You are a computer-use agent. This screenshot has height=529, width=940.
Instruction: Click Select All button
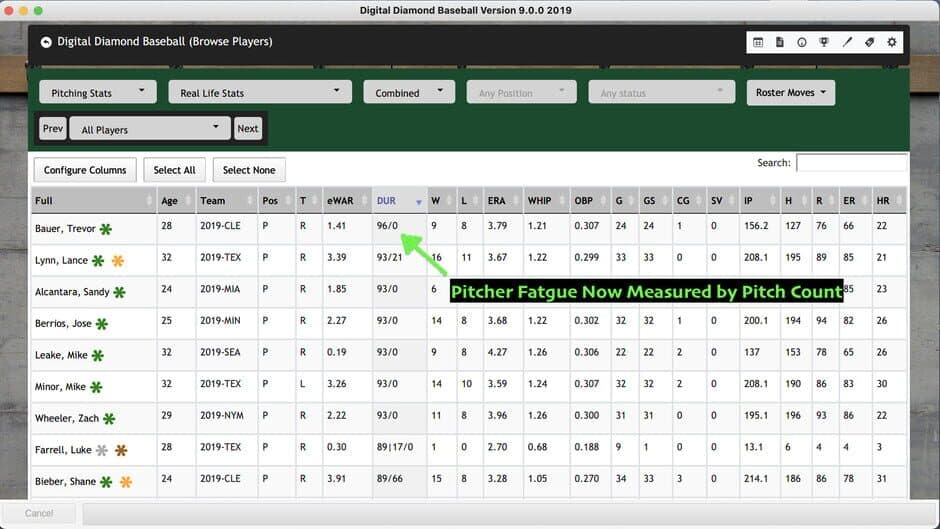[x=174, y=170]
